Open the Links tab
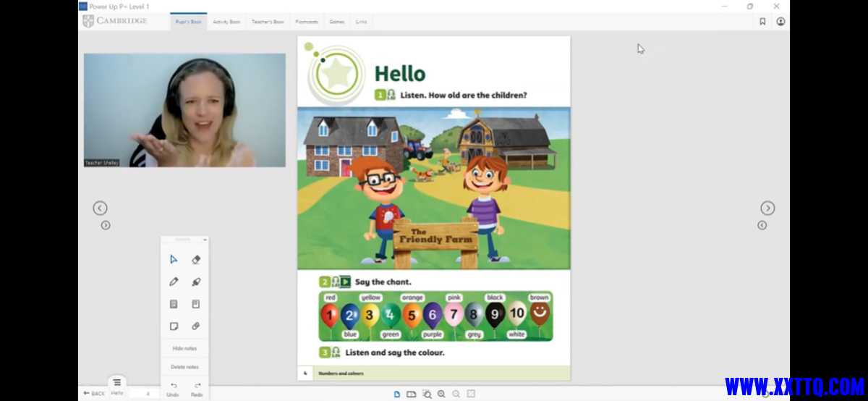Image resolution: width=868 pixels, height=401 pixels. click(361, 22)
